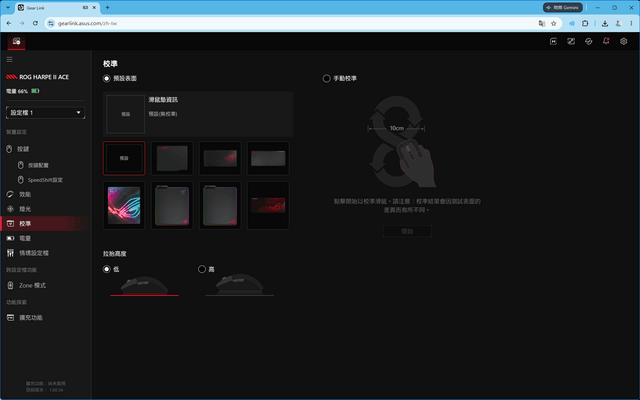640x400 pixels.
Task: Open Gear Link settings hexagon gear icon
Action: [x=624, y=41]
